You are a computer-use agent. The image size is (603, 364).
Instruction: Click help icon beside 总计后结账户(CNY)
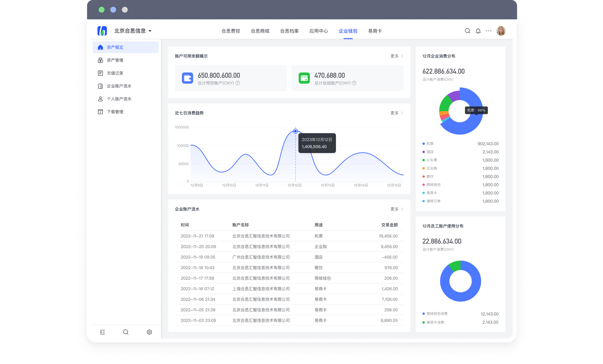pos(354,83)
